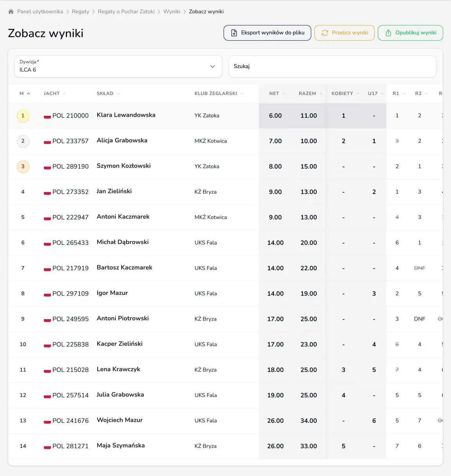Screen dimensions: 451x476
Task: Click Eksport wyników do pliku button
Action: coord(267,33)
